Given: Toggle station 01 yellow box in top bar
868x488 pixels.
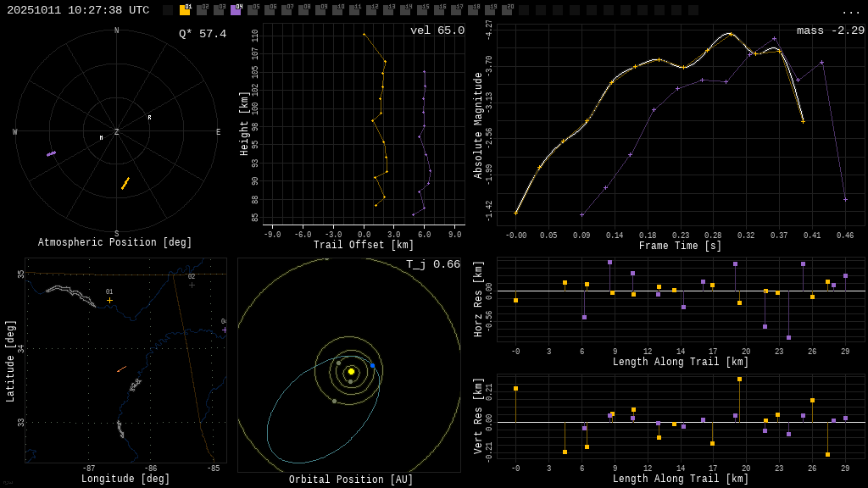Looking at the screenshot, I should pyautogui.click(x=185, y=10).
